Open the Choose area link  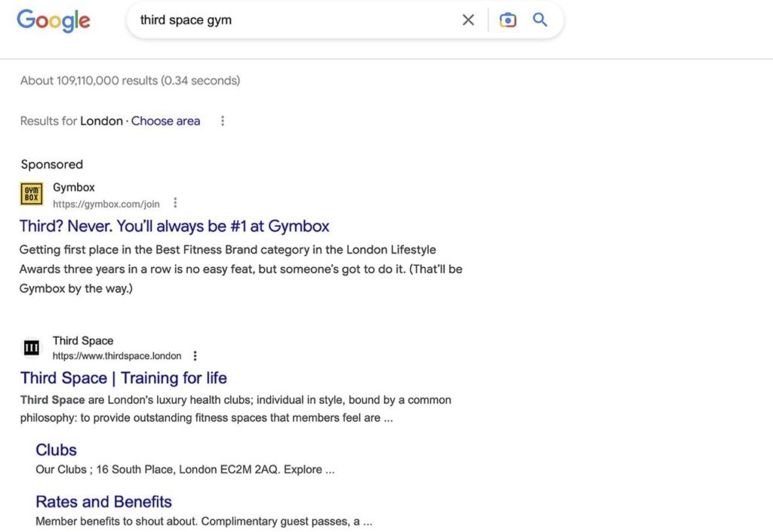pyautogui.click(x=165, y=121)
